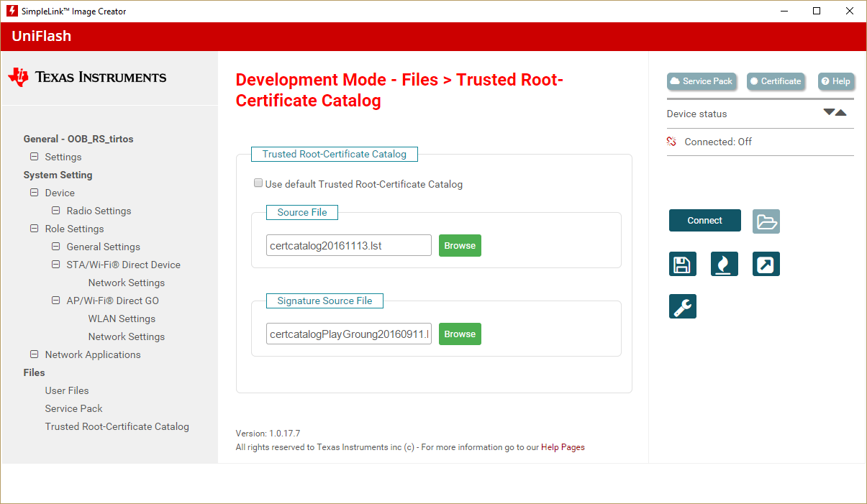867x504 pixels.
Task: Open Network Settings under AP/Wi-Fi Direct GO
Action: pos(127,336)
